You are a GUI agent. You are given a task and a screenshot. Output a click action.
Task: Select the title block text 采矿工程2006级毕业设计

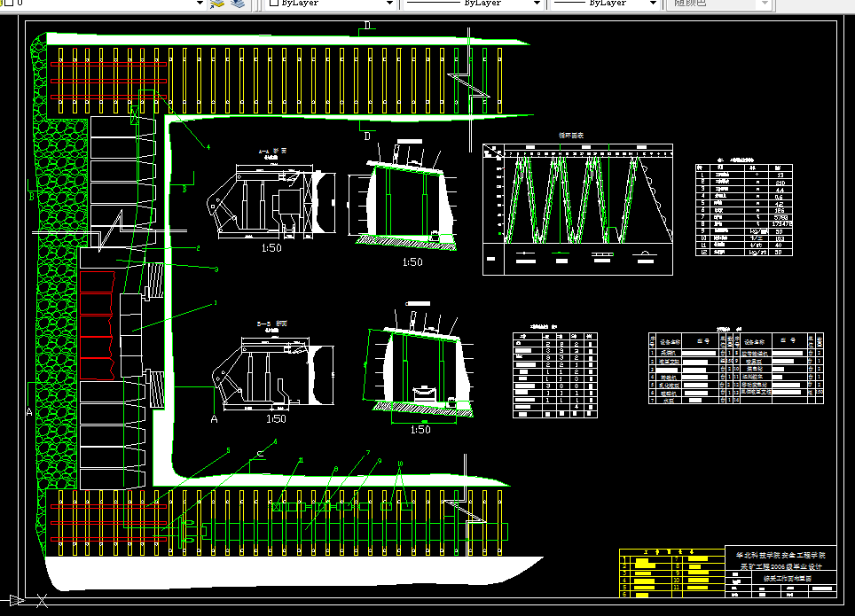[780, 566]
